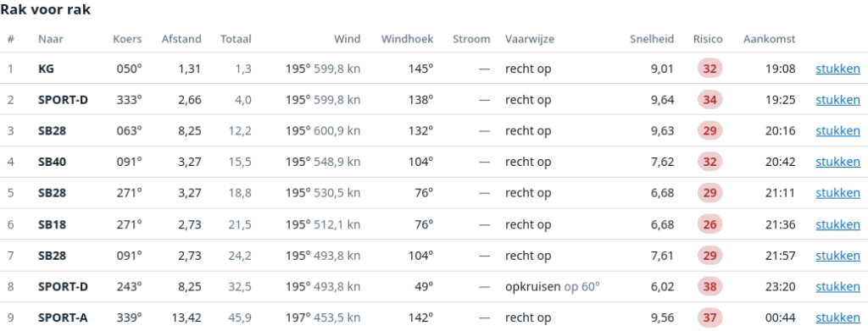Open stukken link for leg 2 SPORT-D

click(x=837, y=100)
